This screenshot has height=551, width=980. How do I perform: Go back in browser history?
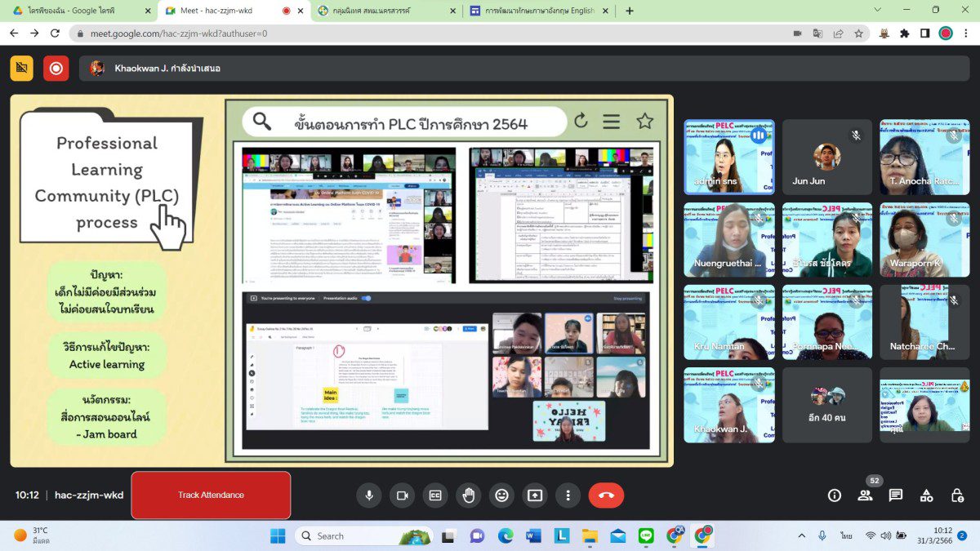14,33
